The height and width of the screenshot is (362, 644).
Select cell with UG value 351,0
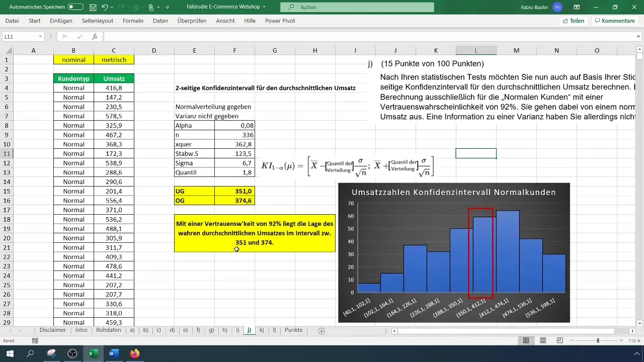click(234, 191)
